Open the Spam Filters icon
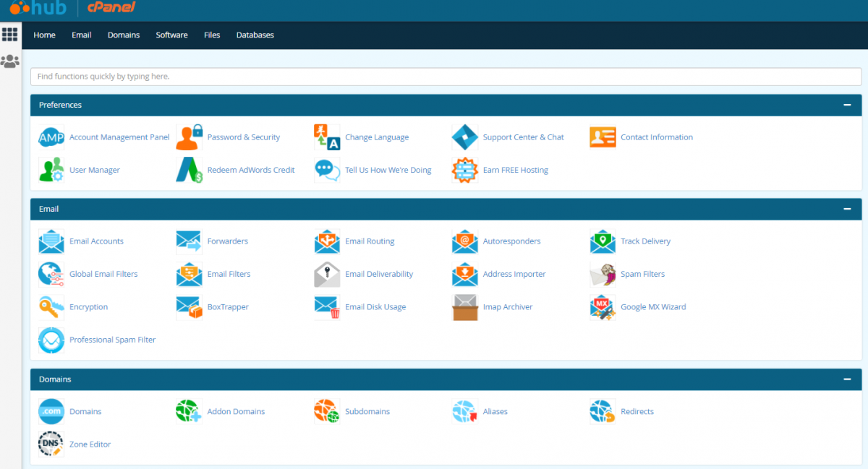 (x=603, y=275)
